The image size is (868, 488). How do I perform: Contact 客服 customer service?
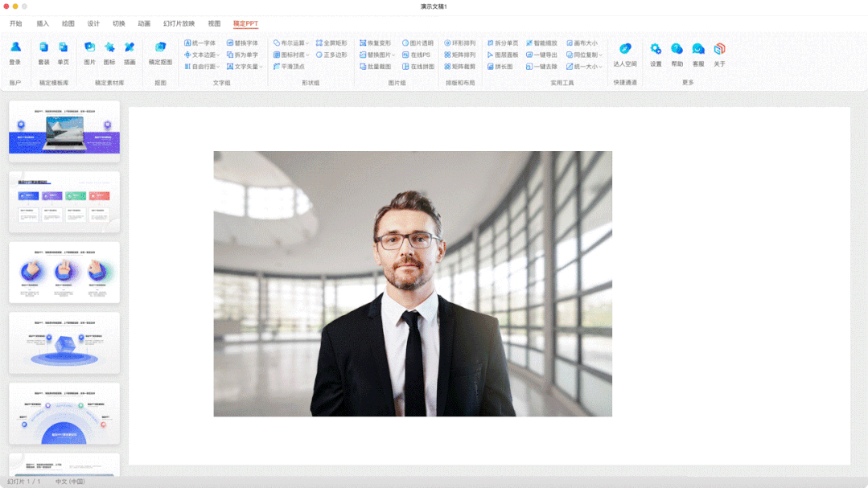[698, 49]
